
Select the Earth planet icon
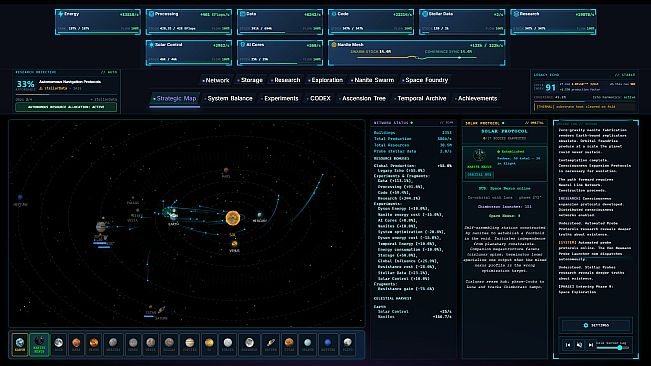point(20,344)
